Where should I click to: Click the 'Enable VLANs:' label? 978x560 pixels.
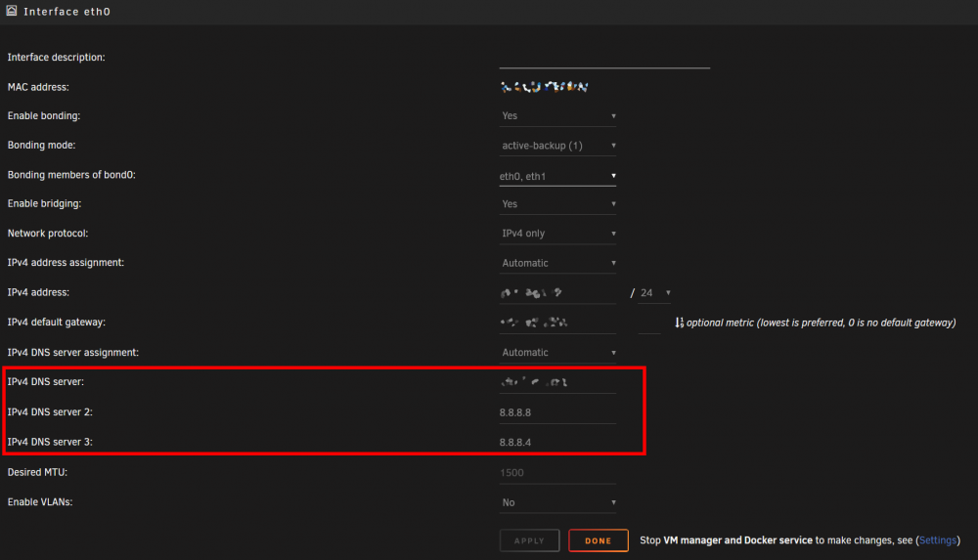tap(40, 501)
